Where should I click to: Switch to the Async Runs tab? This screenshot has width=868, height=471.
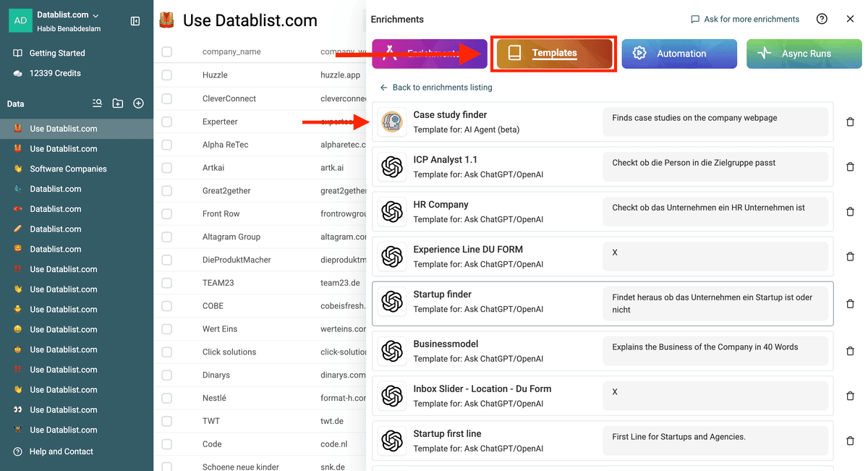(x=804, y=54)
